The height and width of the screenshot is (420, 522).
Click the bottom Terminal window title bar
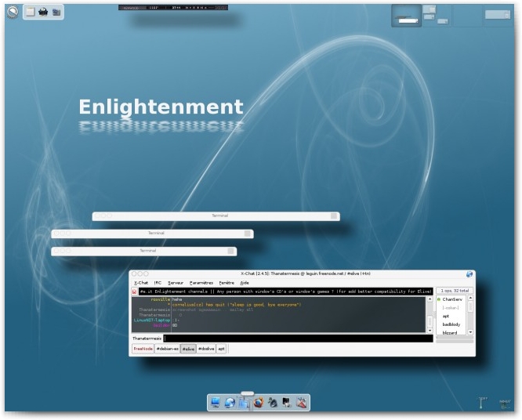click(x=143, y=251)
